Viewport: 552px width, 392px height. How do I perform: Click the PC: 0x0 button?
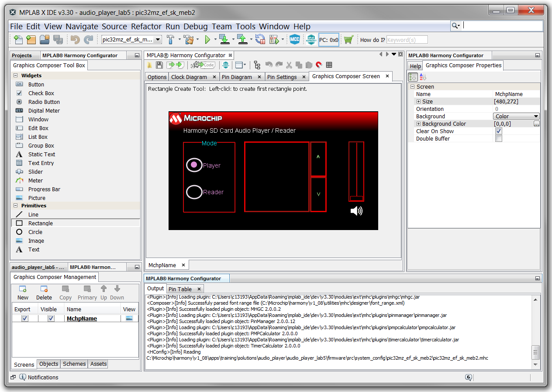click(329, 40)
